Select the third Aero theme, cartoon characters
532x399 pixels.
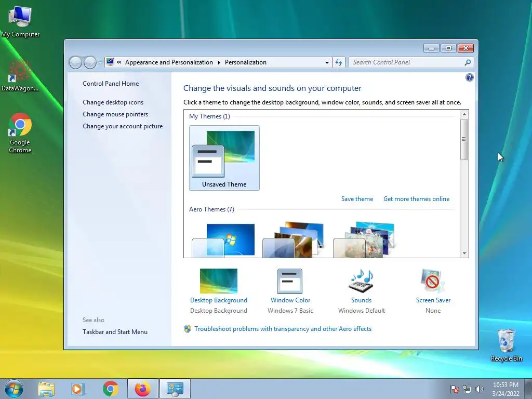364,240
